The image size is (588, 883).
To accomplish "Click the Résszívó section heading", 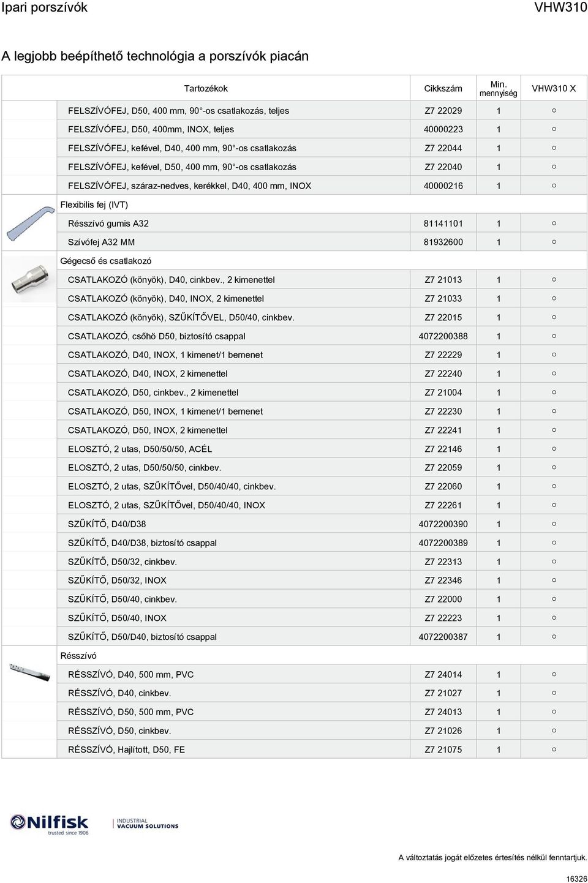I will 78,655.
